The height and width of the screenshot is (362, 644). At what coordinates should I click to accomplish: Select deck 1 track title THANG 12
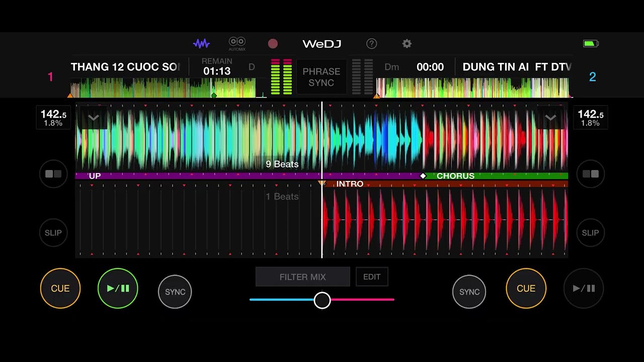click(x=125, y=67)
